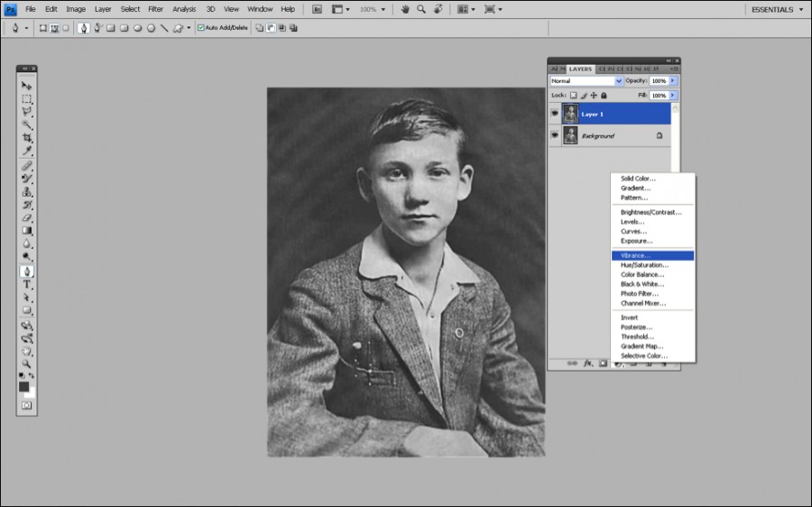
Task: Open the Filter menu
Action: pyautogui.click(x=156, y=9)
